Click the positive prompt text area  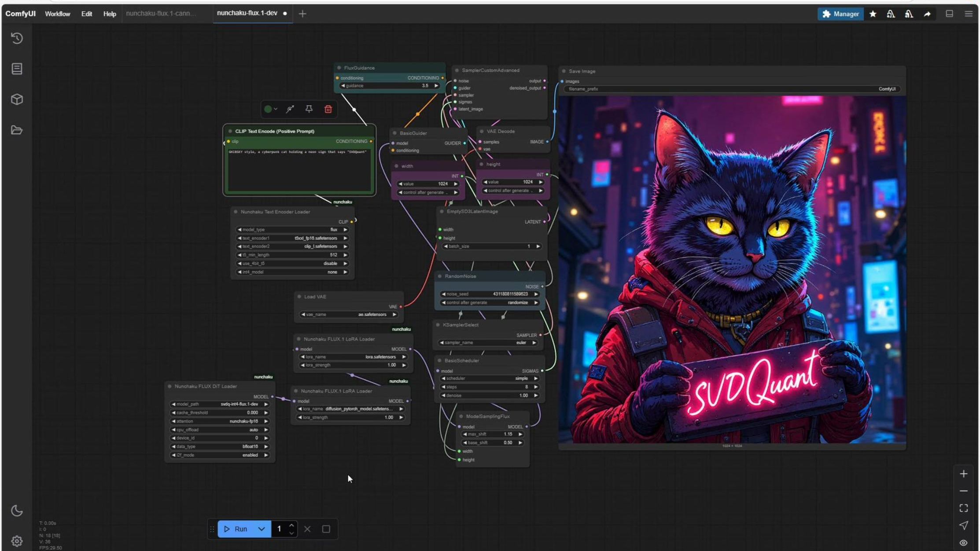click(x=299, y=169)
